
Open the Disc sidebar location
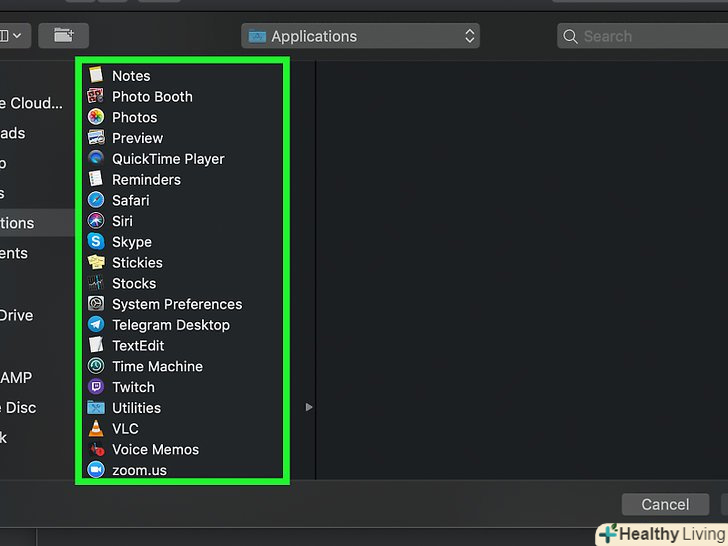coord(18,407)
